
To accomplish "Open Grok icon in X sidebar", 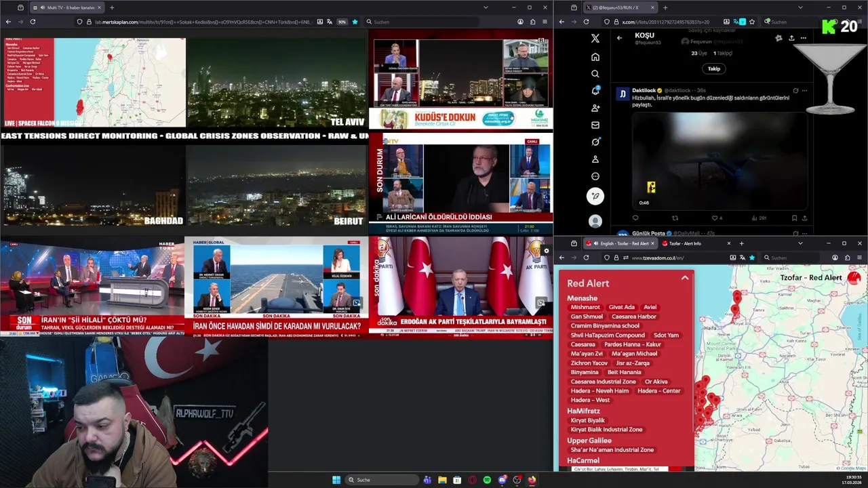I will pos(595,142).
